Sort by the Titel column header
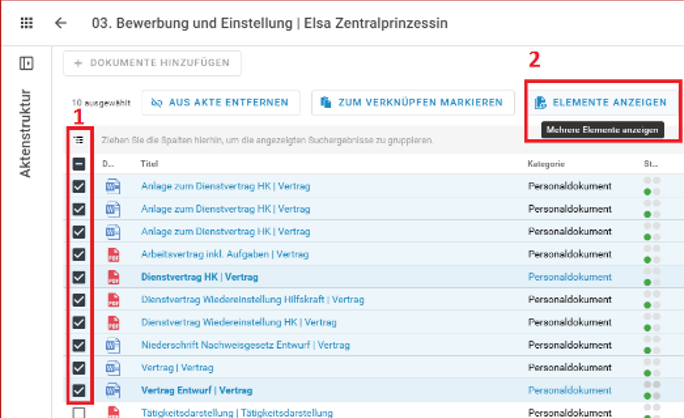 coord(149,164)
